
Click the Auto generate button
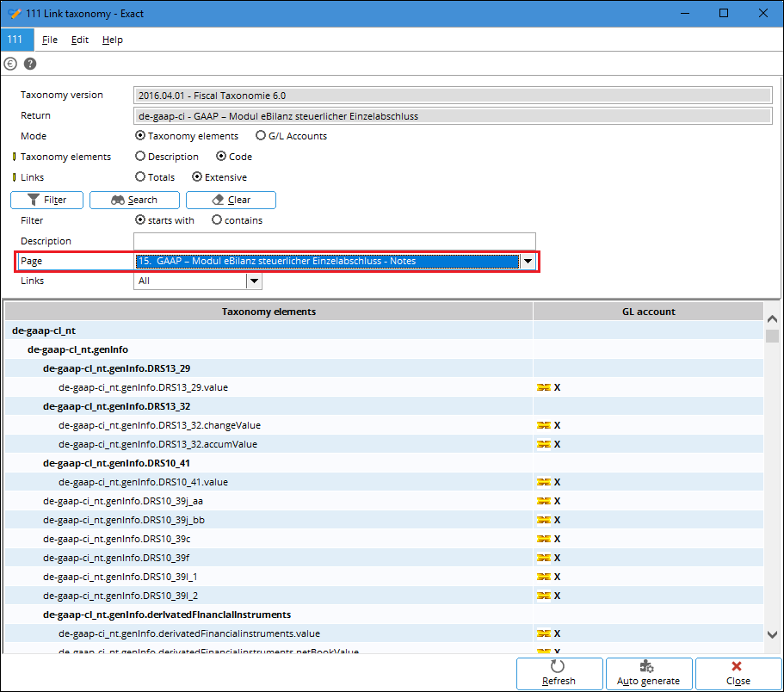[649, 674]
